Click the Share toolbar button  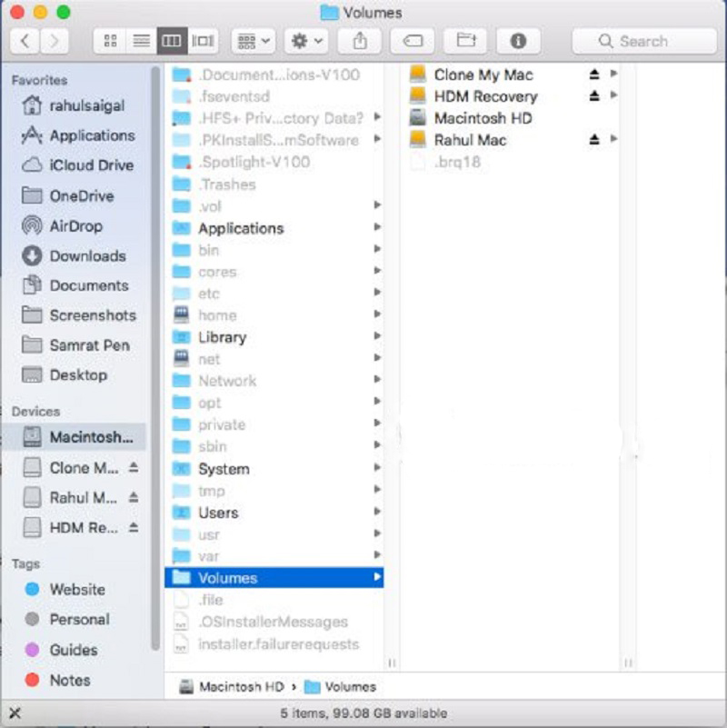360,41
